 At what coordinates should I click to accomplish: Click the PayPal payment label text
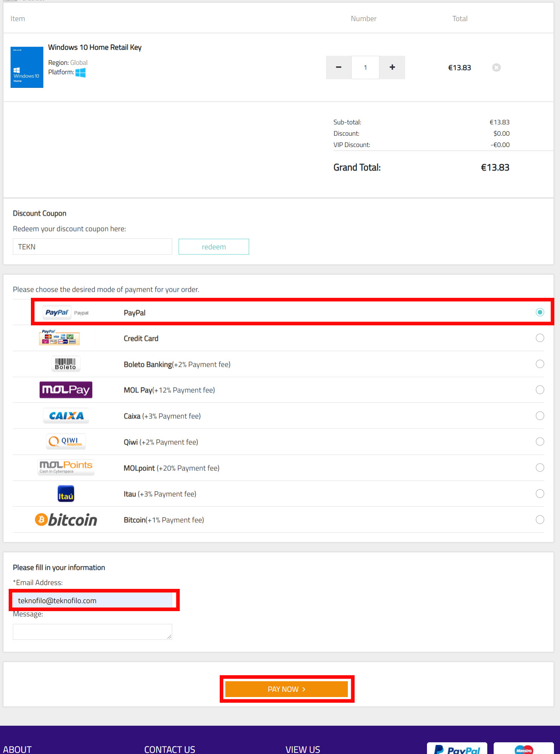click(x=135, y=313)
